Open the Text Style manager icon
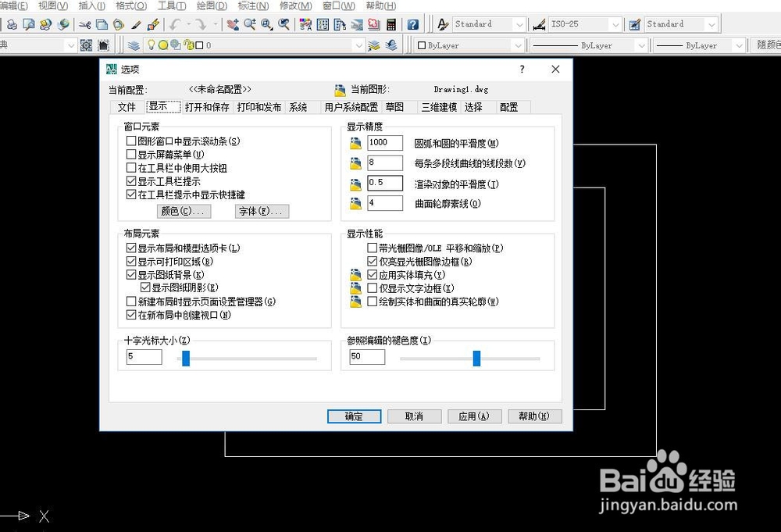Screen dimensions: 781x532 coord(443,24)
